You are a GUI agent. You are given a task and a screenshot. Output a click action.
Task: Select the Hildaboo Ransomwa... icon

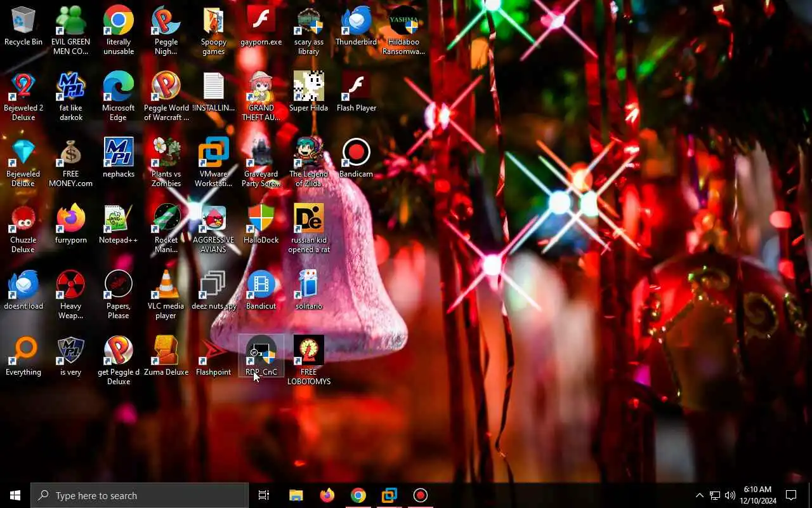coord(404,30)
